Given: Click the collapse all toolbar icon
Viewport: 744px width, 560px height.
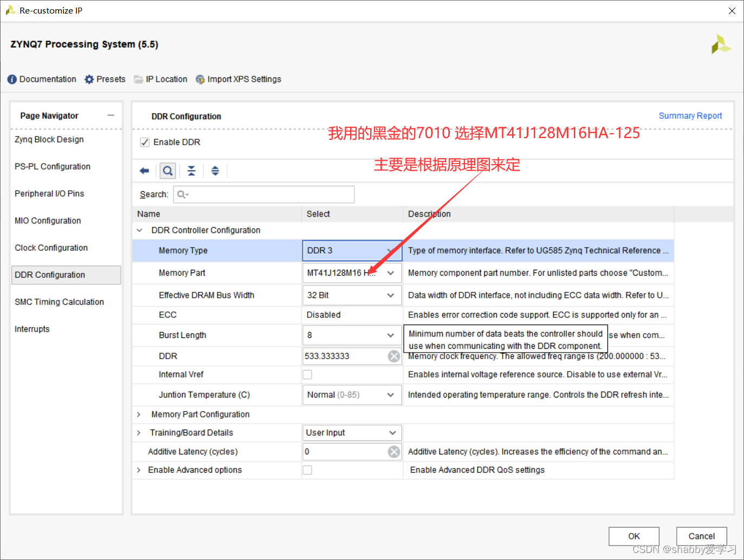Looking at the screenshot, I should pos(191,171).
